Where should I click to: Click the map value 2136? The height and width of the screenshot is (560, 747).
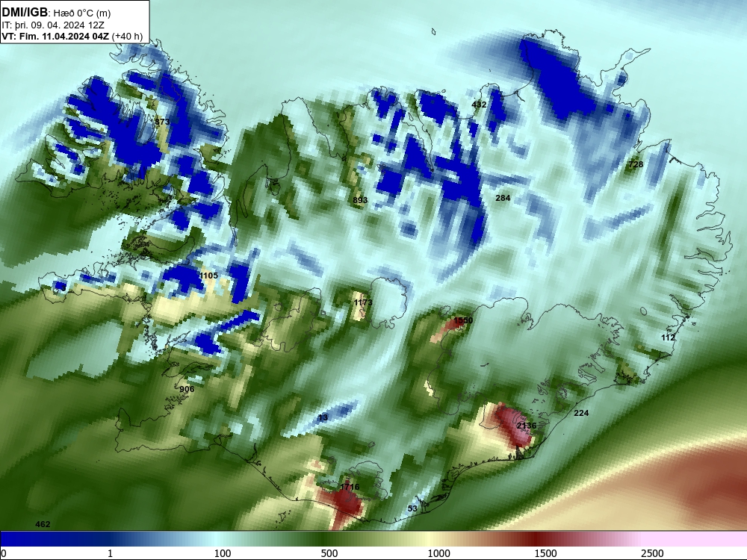click(527, 426)
